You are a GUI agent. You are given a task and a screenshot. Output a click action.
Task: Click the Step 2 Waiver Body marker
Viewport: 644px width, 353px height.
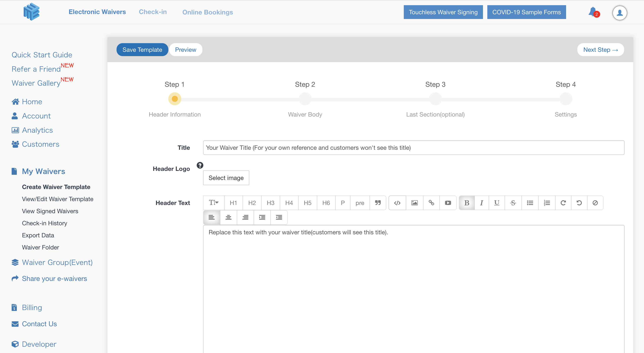point(305,99)
